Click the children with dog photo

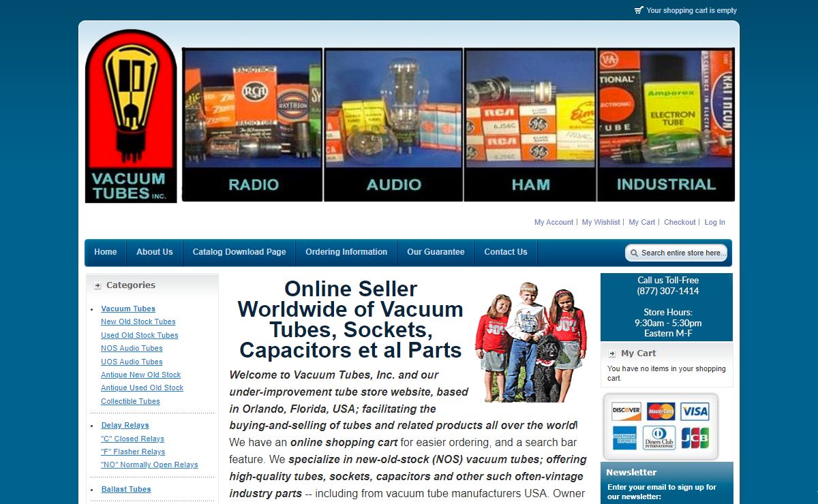(x=531, y=342)
